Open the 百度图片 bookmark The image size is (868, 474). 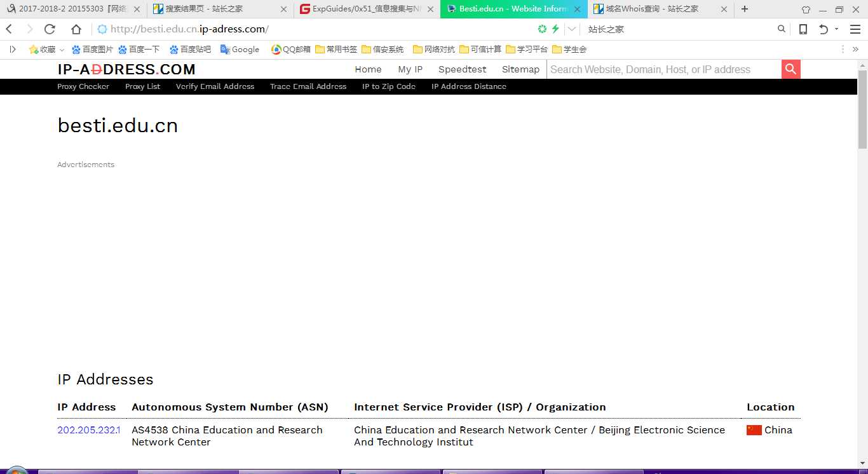tap(93, 50)
